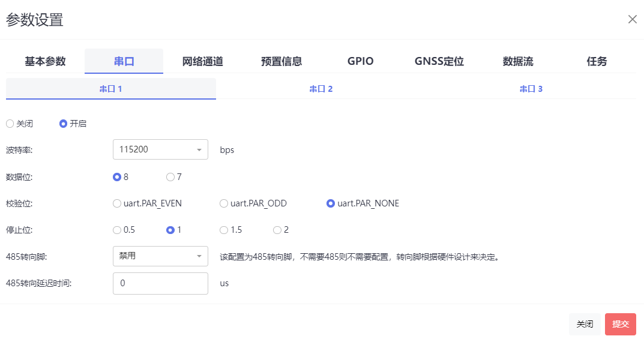The height and width of the screenshot is (342, 644).
Task: Choose 8 data bits
Action: (x=117, y=177)
